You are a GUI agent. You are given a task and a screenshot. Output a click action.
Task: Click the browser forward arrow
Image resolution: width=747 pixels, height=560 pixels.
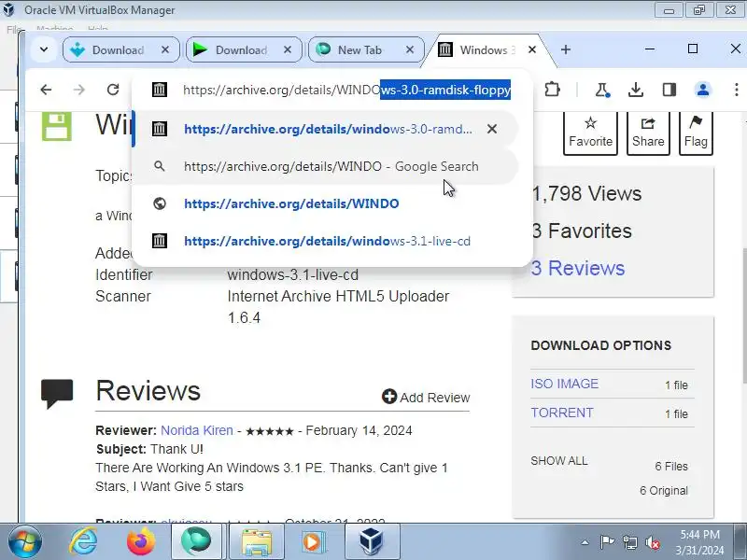tap(79, 90)
